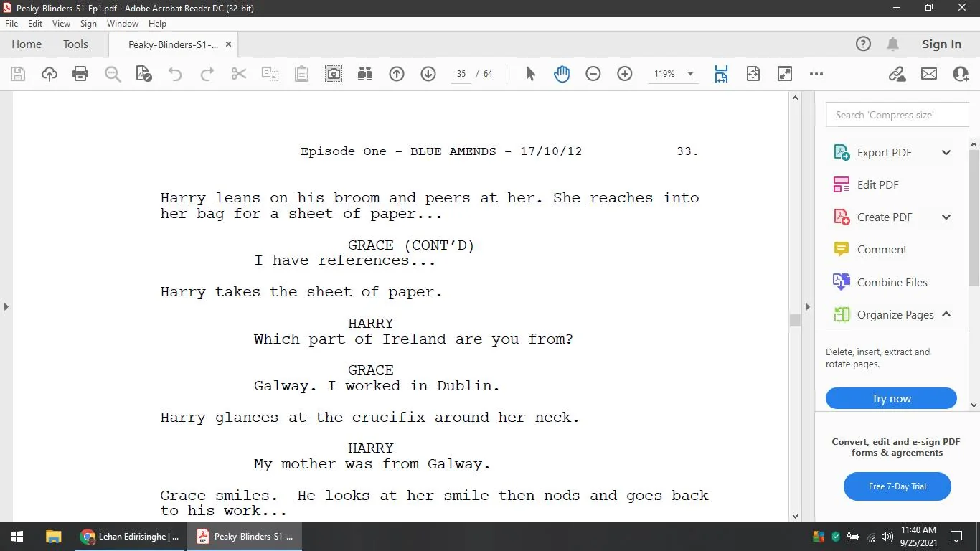Viewport: 980px width, 551px height.
Task: Open the Windows Start menu
Action: [17, 537]
